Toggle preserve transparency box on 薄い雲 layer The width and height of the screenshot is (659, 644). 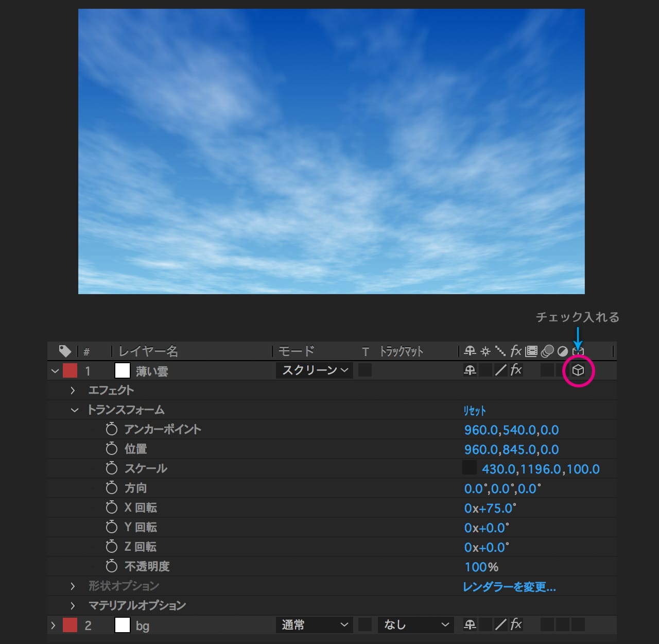(x=365, y=370)
